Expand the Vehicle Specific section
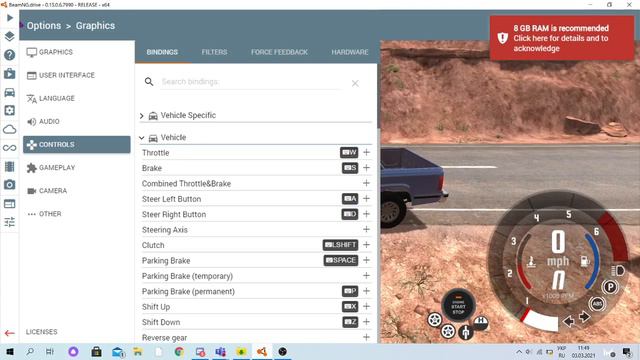Screen dimensions: 640x360 [142, 116]
